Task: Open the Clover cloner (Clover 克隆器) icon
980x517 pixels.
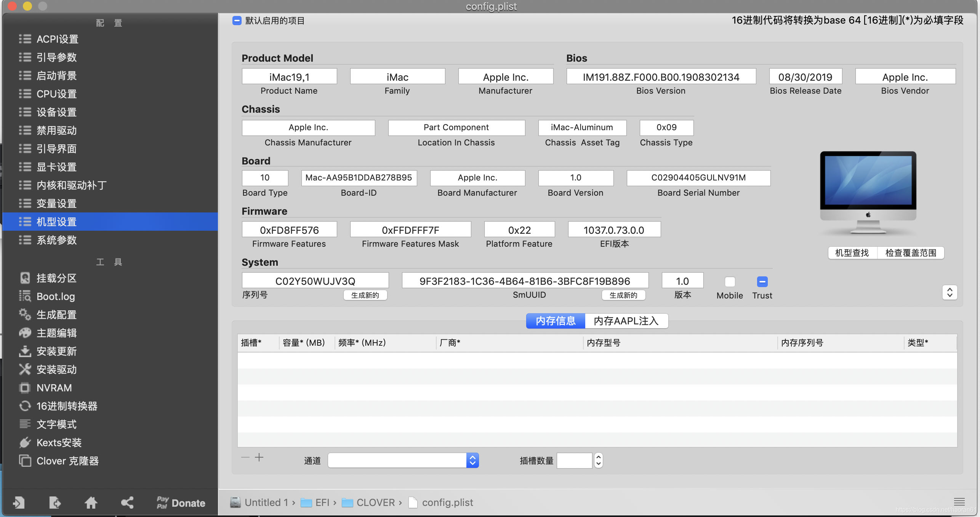Action: [x=25, y=461]
